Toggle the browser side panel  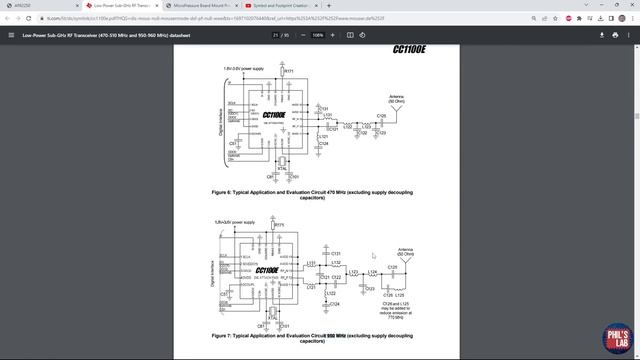tap(611, 18)
